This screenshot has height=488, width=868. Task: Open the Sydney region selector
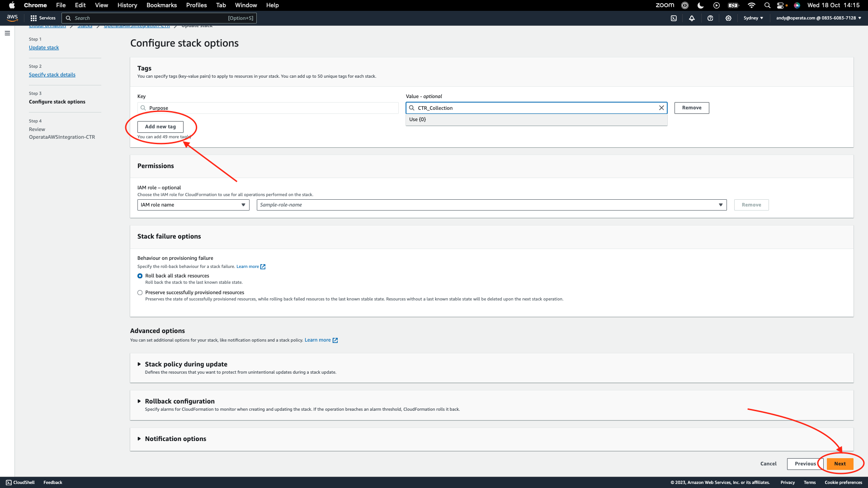(x=753, y=18)
